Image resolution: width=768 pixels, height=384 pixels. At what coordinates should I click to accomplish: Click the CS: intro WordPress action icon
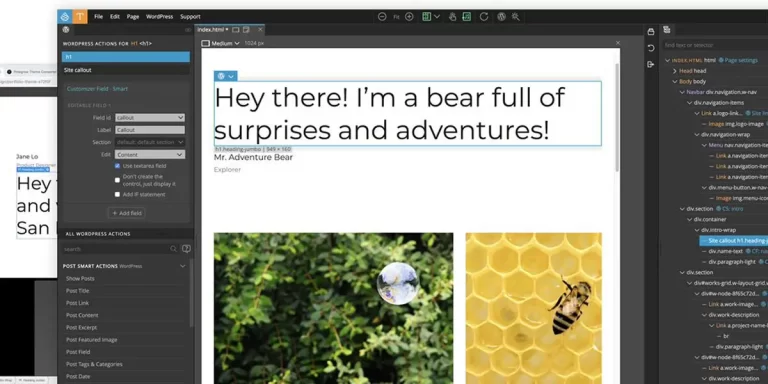(x=719, y=209)
